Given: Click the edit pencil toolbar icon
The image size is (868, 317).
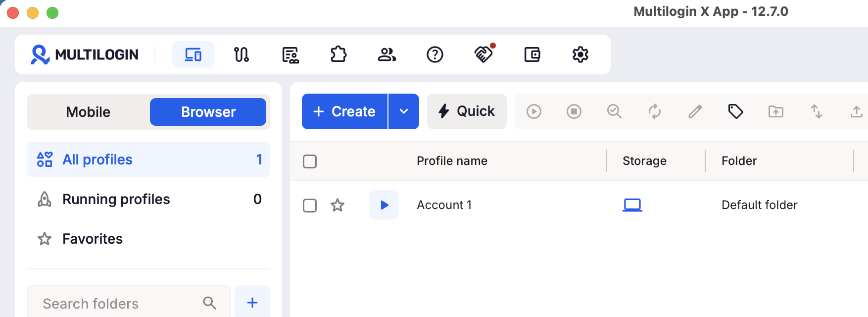Looking at the screenshot, I should (x=695, y=111).
